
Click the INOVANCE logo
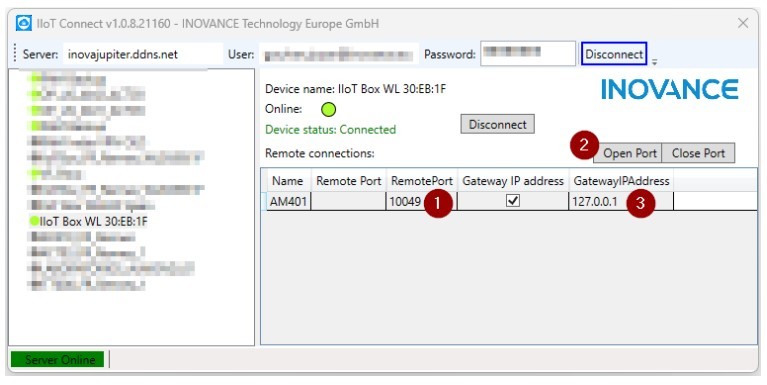pos(670,90)
